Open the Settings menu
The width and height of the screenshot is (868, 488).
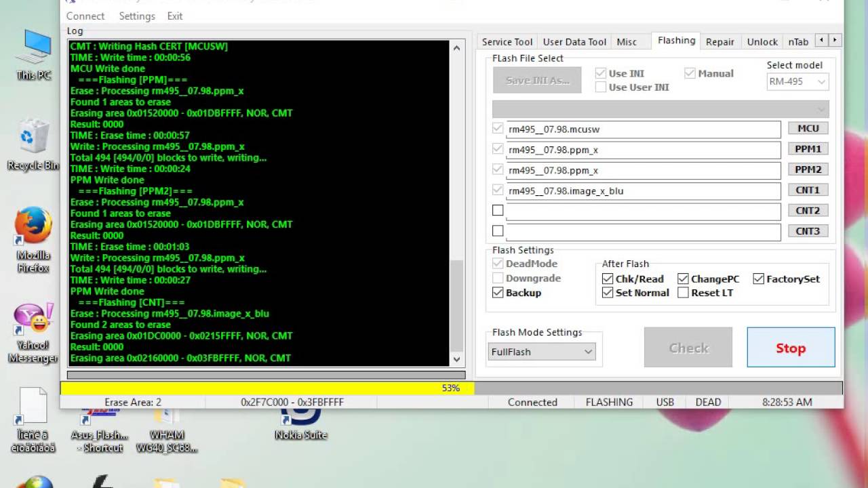(137, 16)
